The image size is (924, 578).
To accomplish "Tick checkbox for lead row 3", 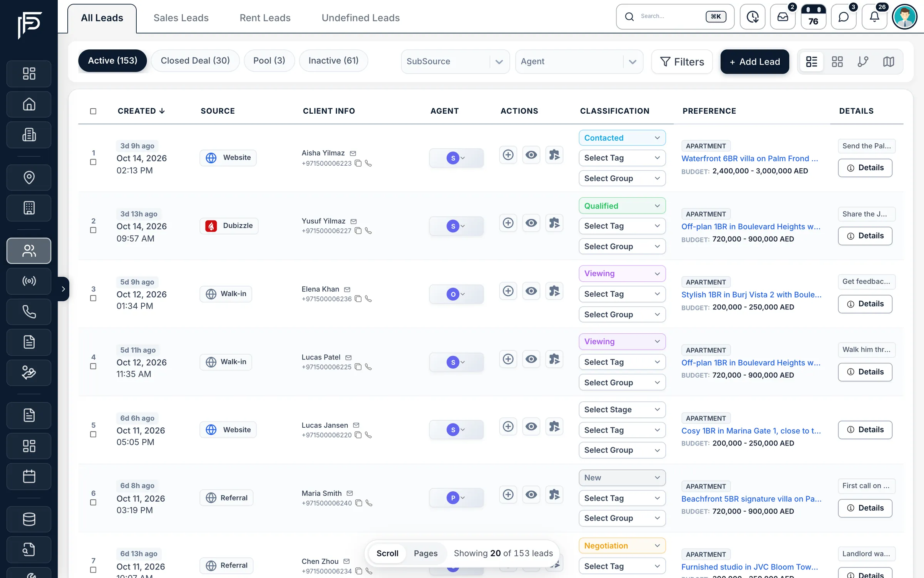I will pos(93,298).
